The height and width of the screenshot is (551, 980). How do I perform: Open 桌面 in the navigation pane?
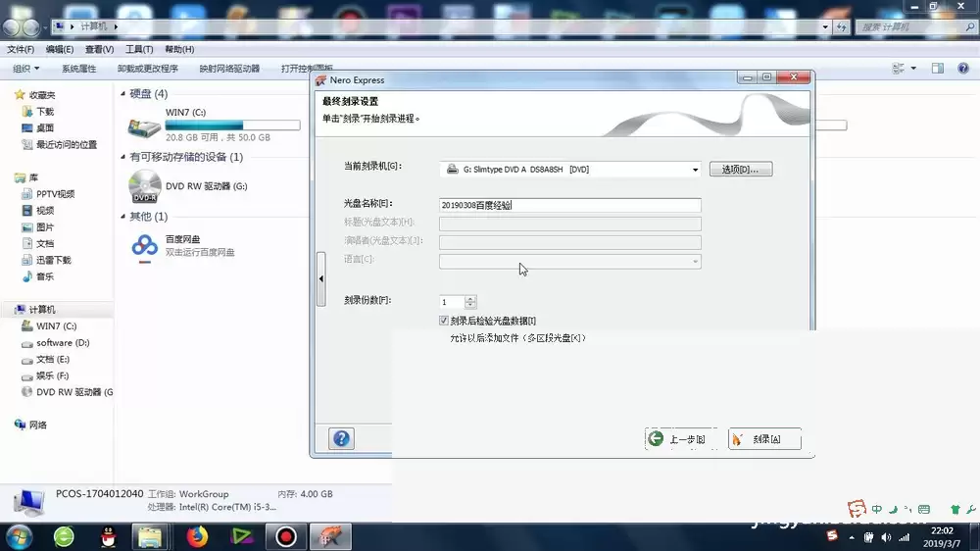[45, 127]
